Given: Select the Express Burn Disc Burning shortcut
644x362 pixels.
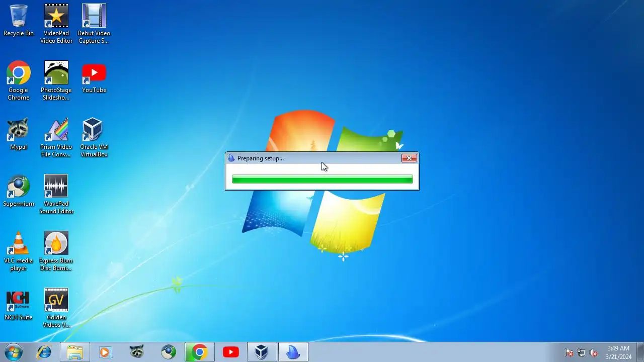Looking at the screenshot, I should point(56,251).
